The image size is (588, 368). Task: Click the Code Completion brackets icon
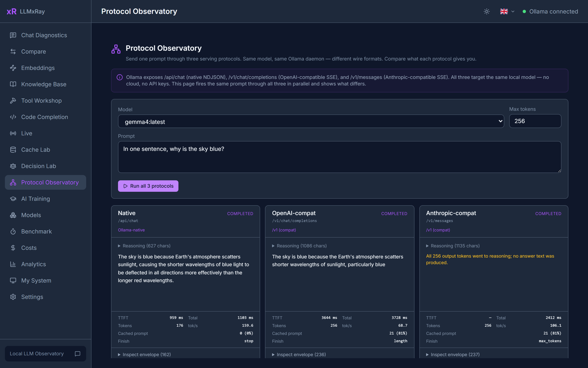[13, 117]
